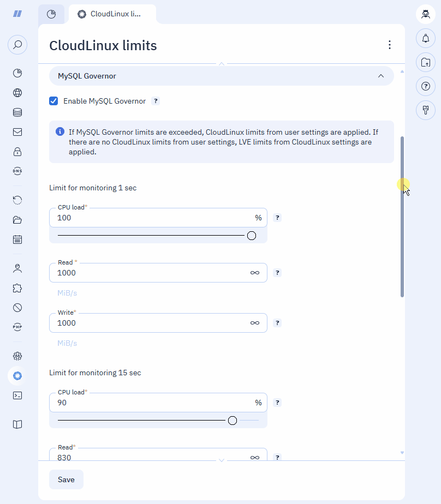Open the Sites globe icon
This screenshot has width=441, height=504.
pyautogui.click(x=17, y=93)
